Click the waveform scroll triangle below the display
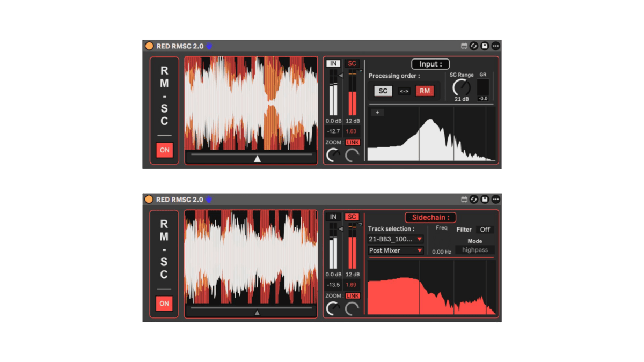This screenshot has height=362, width=644. (257, 158)
